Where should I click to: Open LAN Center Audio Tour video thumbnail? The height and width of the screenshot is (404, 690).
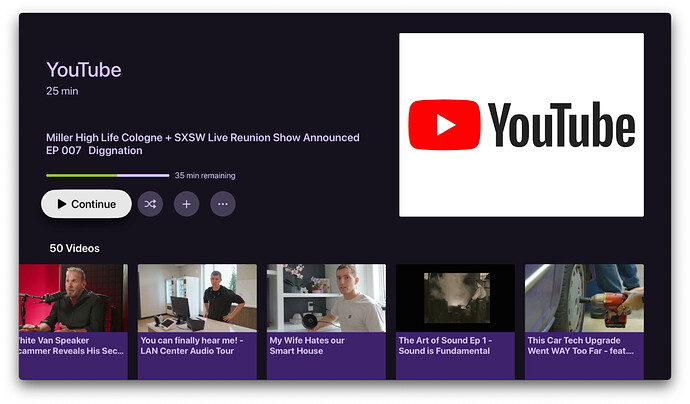(x=197, y=297)
